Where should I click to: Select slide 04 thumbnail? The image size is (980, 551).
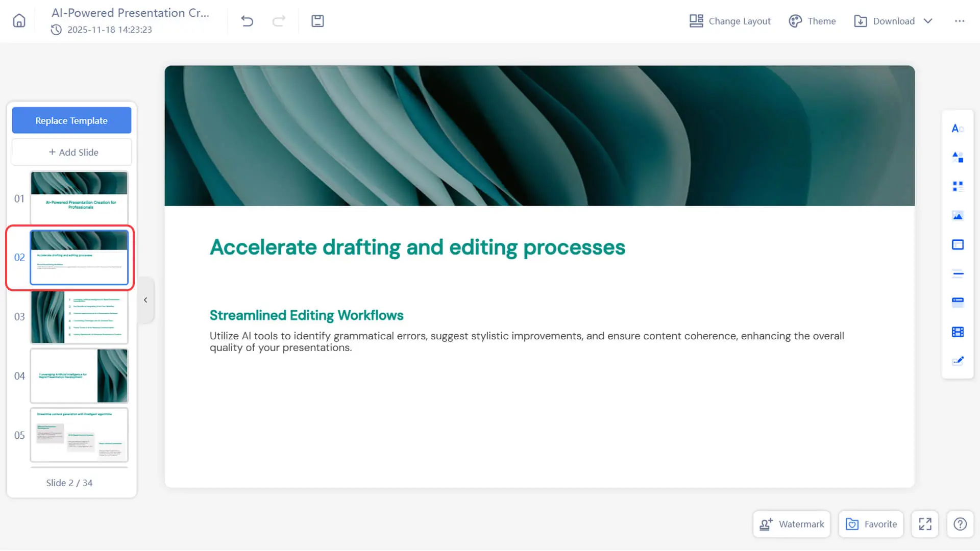point(79,376)
